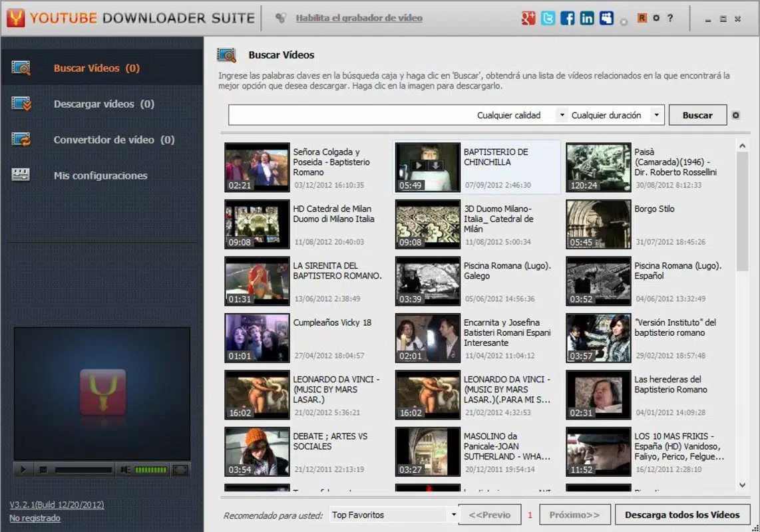Adjust the green volume slider
Screen dimensions: 760x532
pyautogui.click(x=151, y=469)
